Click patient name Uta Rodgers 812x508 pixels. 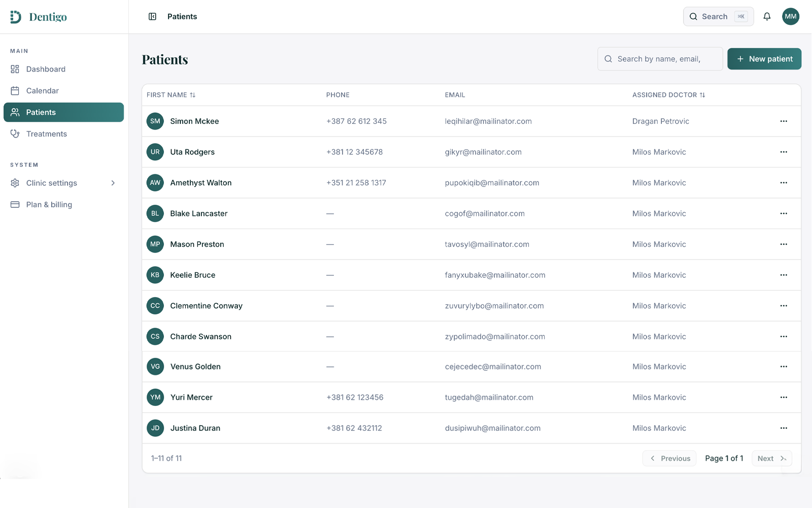(192, 152)
